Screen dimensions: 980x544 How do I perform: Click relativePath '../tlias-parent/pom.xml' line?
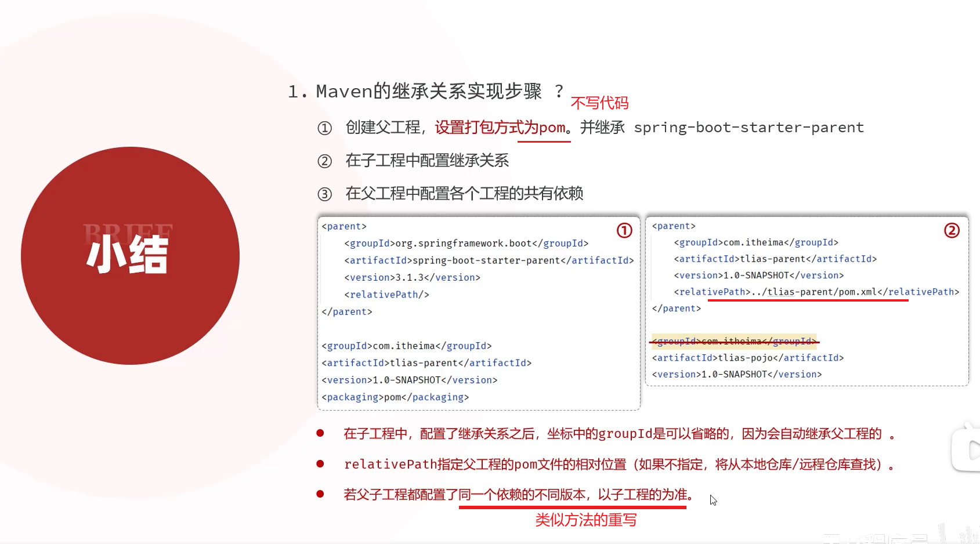click(x=816, y=292)
